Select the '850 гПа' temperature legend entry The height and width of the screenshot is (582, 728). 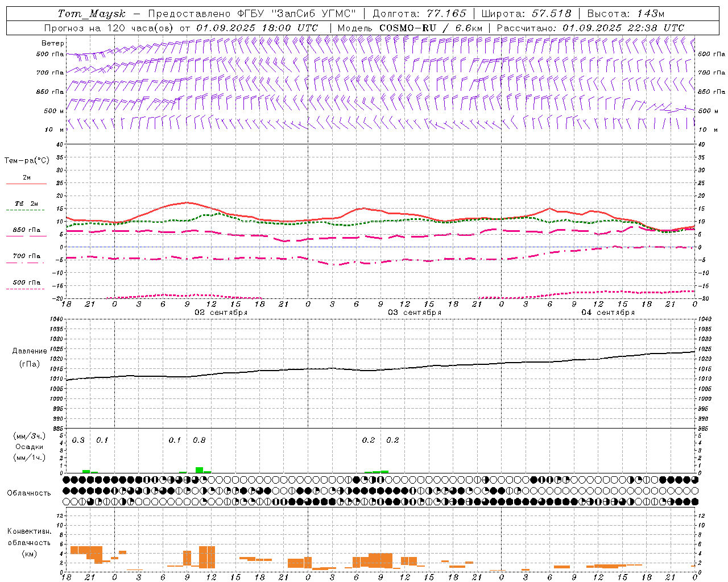pos(26,230)
